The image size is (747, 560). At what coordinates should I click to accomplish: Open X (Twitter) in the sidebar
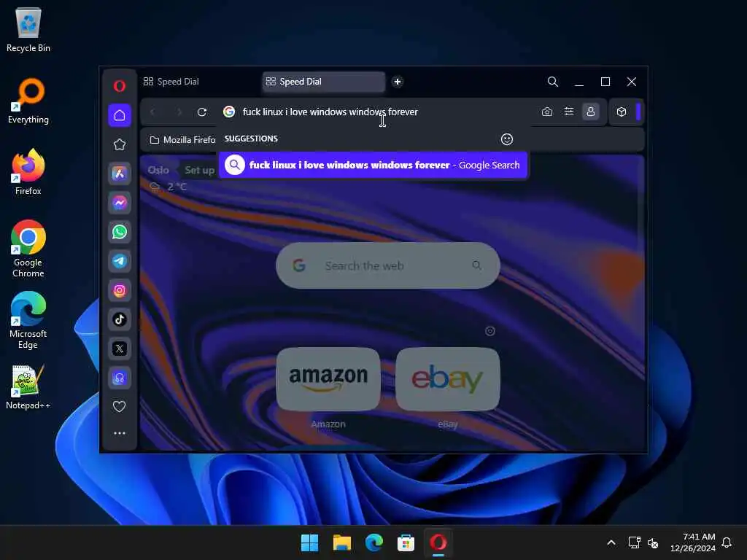120,349
